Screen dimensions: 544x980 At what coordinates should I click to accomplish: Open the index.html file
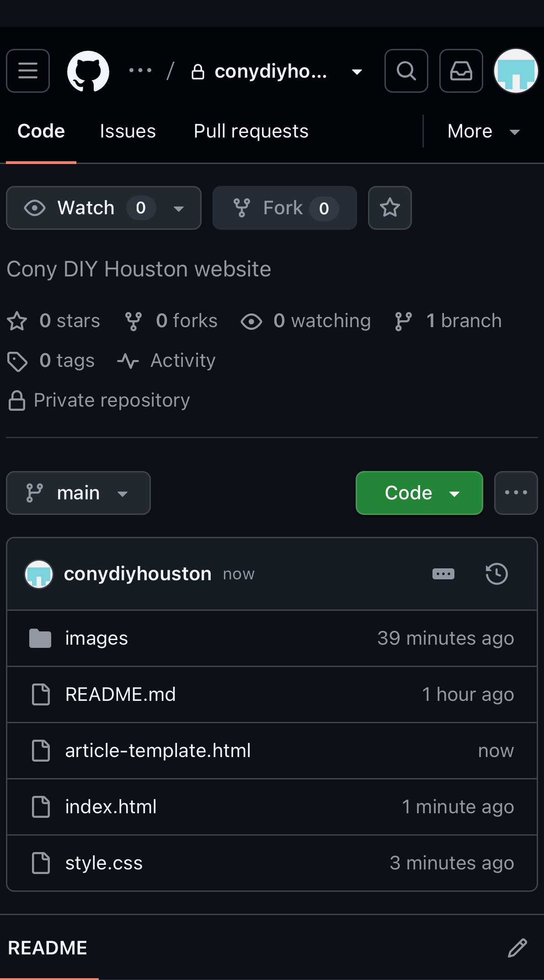pyautogui.click(x=111, y=807)
